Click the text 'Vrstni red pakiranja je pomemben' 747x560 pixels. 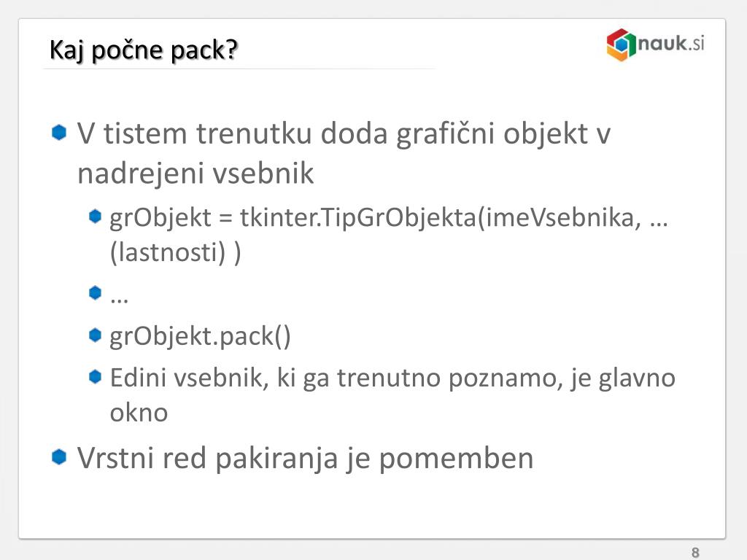306,459
